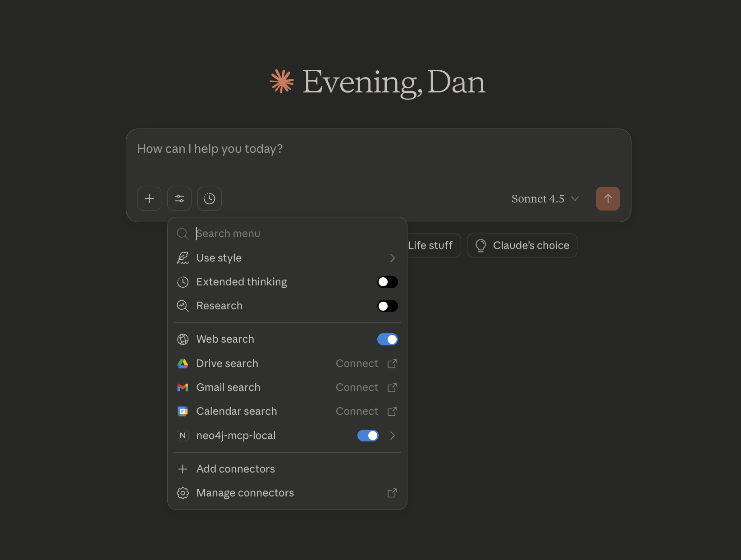The height and width of the screenshot is (560, 741).
Task: Open Manage connectors from the menu
Action: coord(245,493)
